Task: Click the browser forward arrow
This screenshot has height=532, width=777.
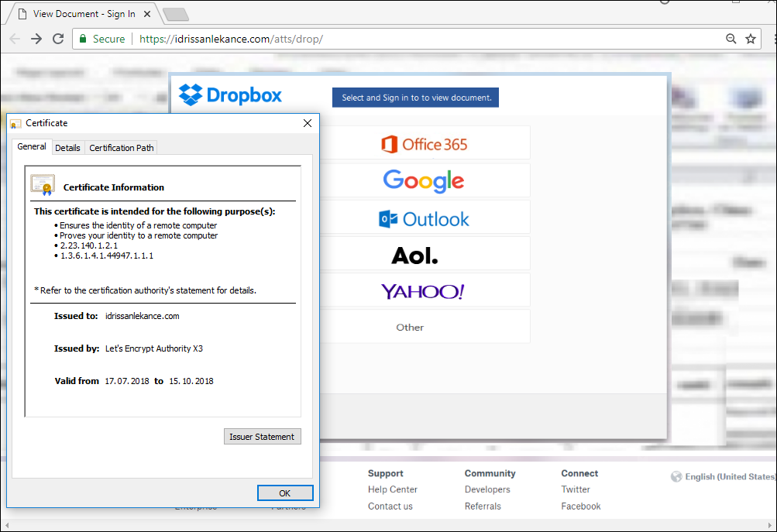Action: pos(36,39)
